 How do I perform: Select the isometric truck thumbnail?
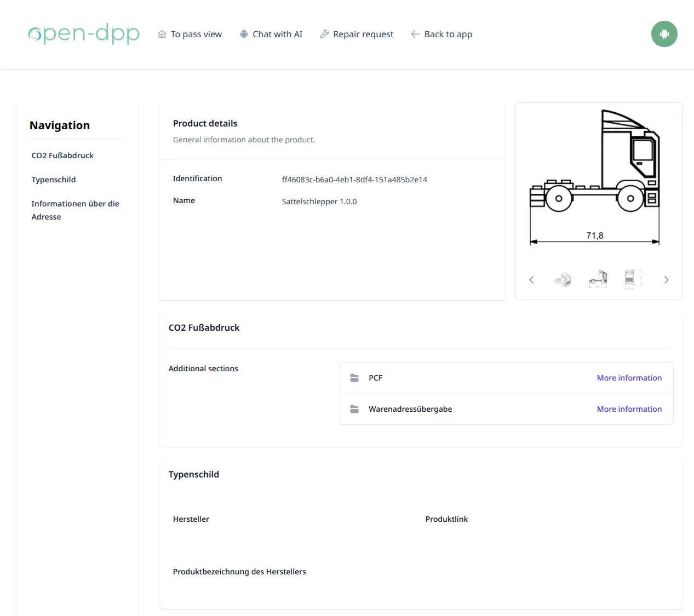[x=563, y=279]
